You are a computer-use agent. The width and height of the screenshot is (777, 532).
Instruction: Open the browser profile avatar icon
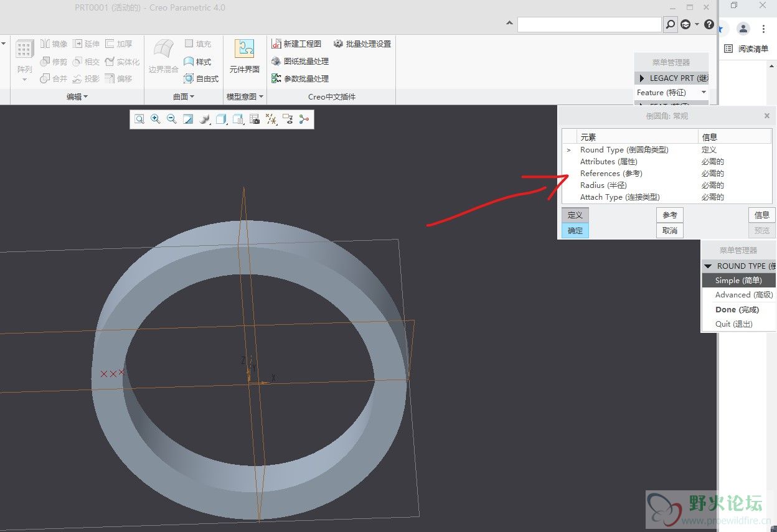(743, 29)
